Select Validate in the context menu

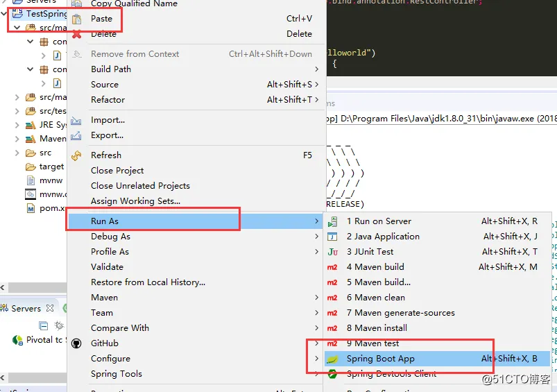tap(196, 267)
